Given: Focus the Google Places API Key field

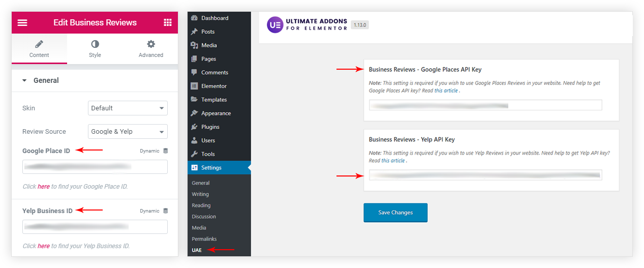Looking at the screenshot, I should click(485, 105).
